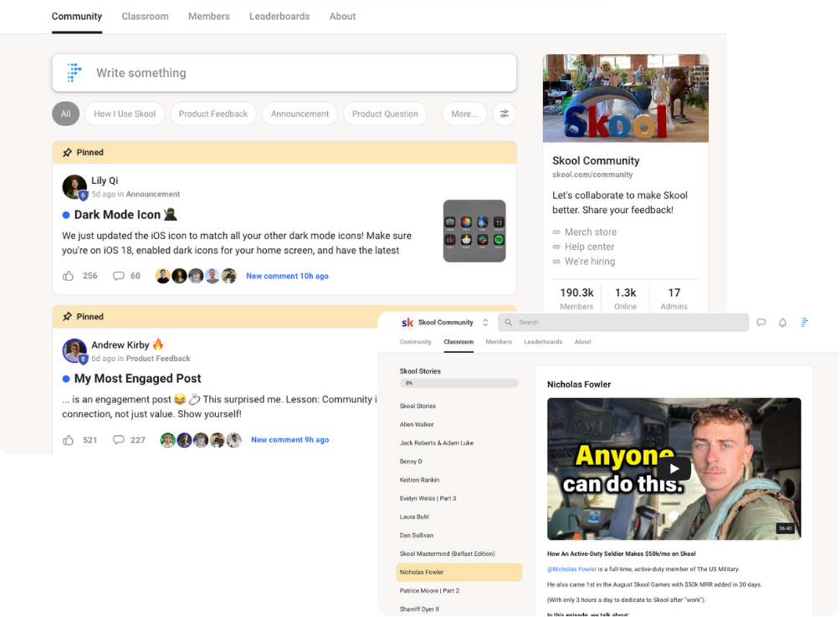Open the Dan Sullivan lesson
The width and height of the screenshot is (840, 617).
click(417, 536)
